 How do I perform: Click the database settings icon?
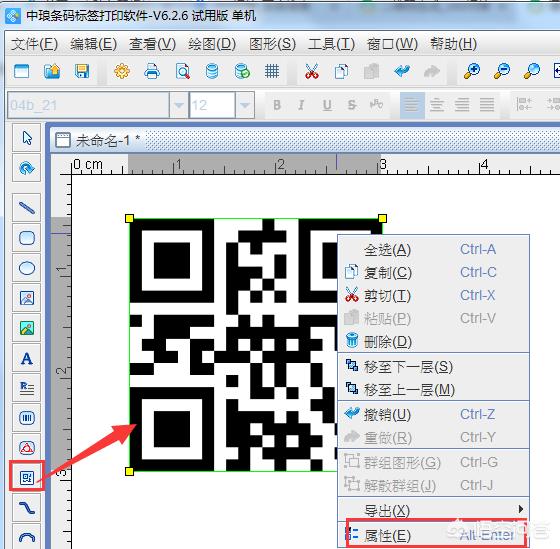212,71
